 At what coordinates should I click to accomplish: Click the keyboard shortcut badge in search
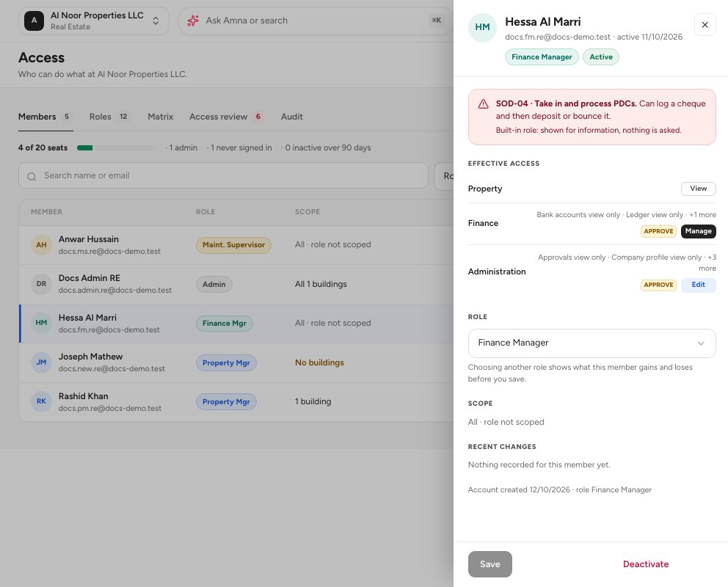click(437, 21)
